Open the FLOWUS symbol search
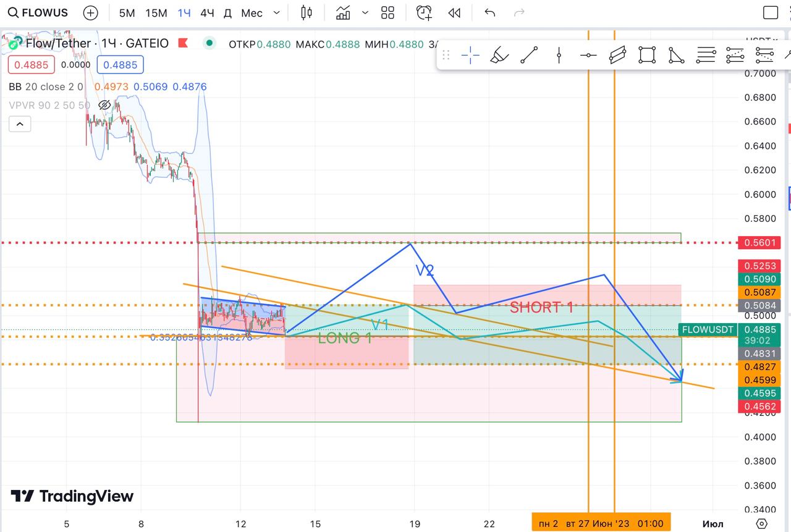This screenshot has height=532, width=791. tap(38, 13)
